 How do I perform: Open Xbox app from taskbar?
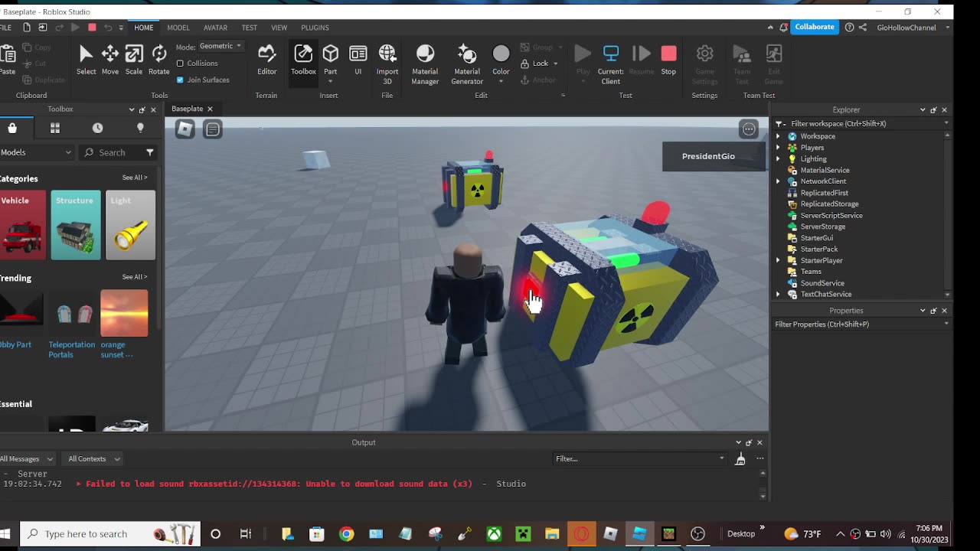point(494,534)
